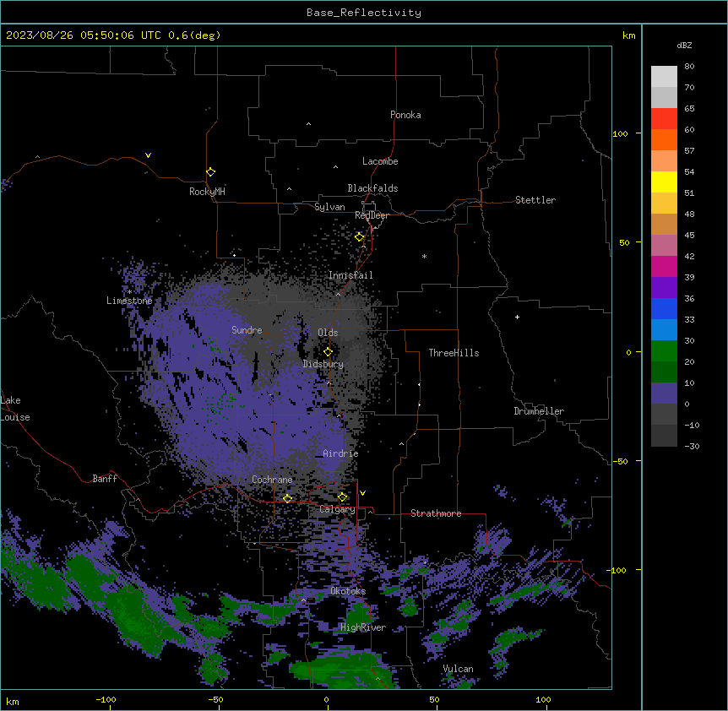The height and width of the screenshot is (711, 728).
Task: Click the Ponoka city label
Action: (x=405, y=115)
